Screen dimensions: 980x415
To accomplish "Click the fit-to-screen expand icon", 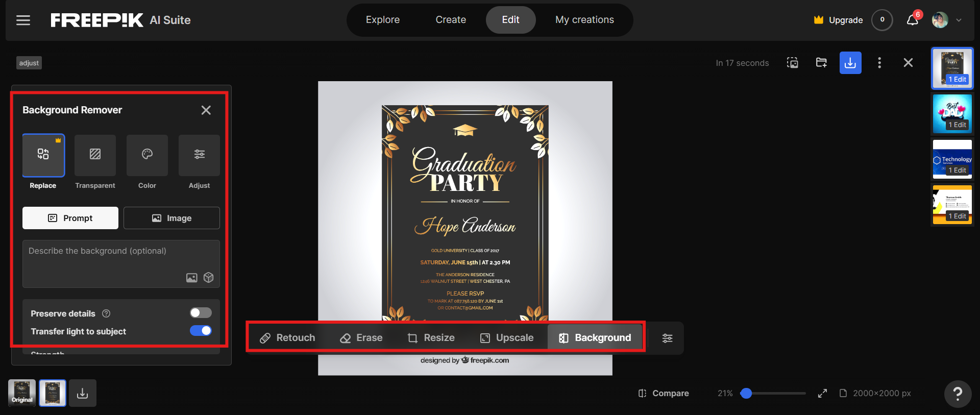I will (822, 393).
